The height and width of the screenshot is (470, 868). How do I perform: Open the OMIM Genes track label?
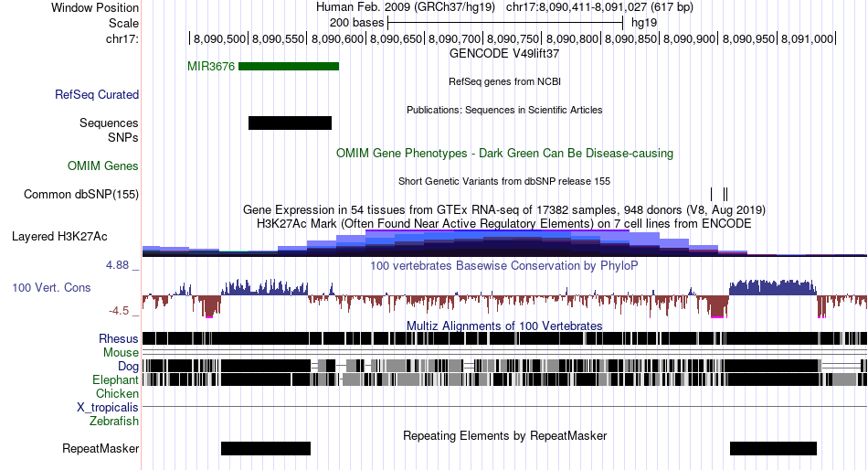pos(103,166)
